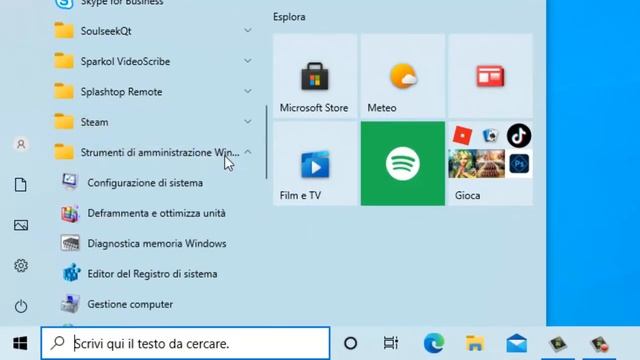Open File Explorer from the taskbar

(475, 343)
